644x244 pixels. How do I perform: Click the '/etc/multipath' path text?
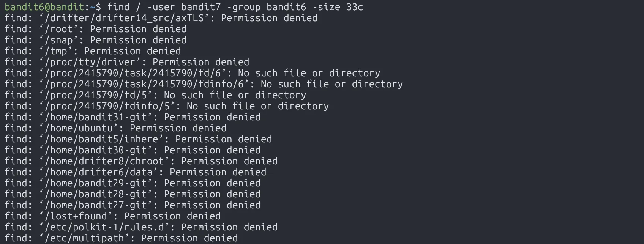tap(87, 238)
